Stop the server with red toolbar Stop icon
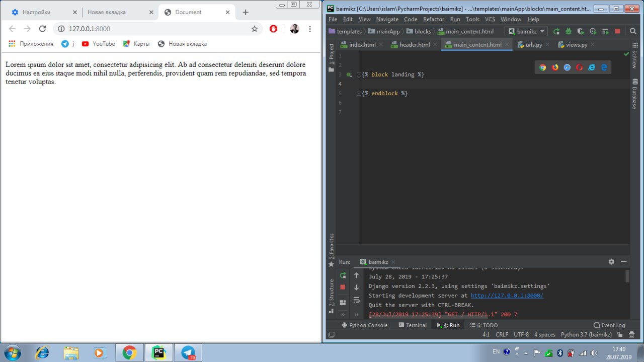This screenshot has width=644, height=362. coord(617,31)
